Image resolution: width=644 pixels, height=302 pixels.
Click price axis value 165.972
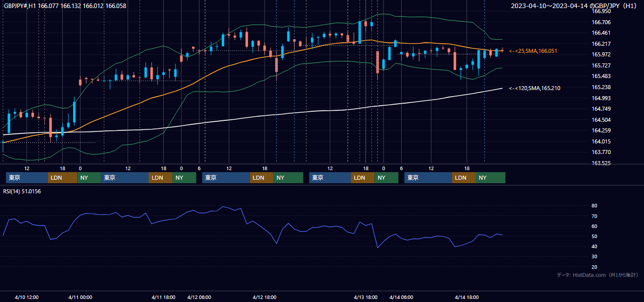tap(601, 54)
